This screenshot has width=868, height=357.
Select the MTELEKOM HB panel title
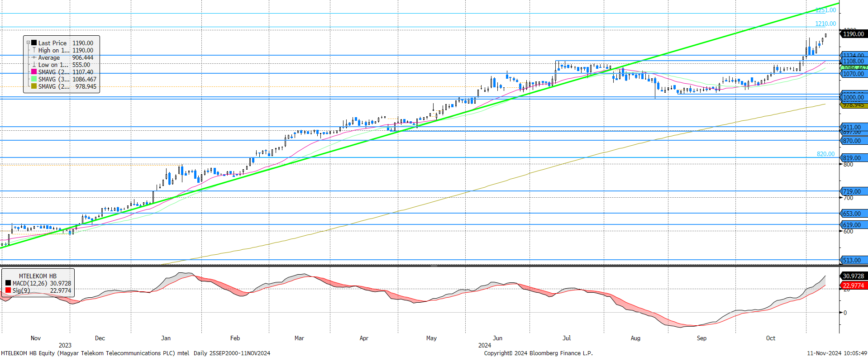[38, 276]
